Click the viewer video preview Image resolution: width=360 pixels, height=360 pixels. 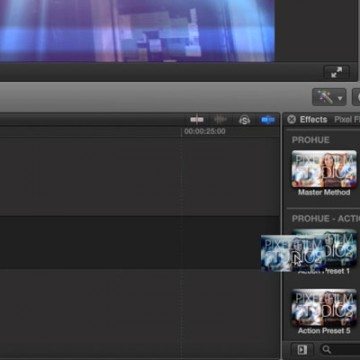pyautogui.click(x=137, y=31)
